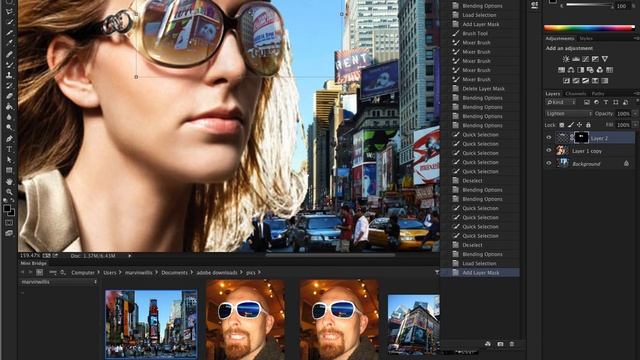This screenshot has width=640, height=360.
Task: Select the Adjustments tab
Action: coord(560,38)
